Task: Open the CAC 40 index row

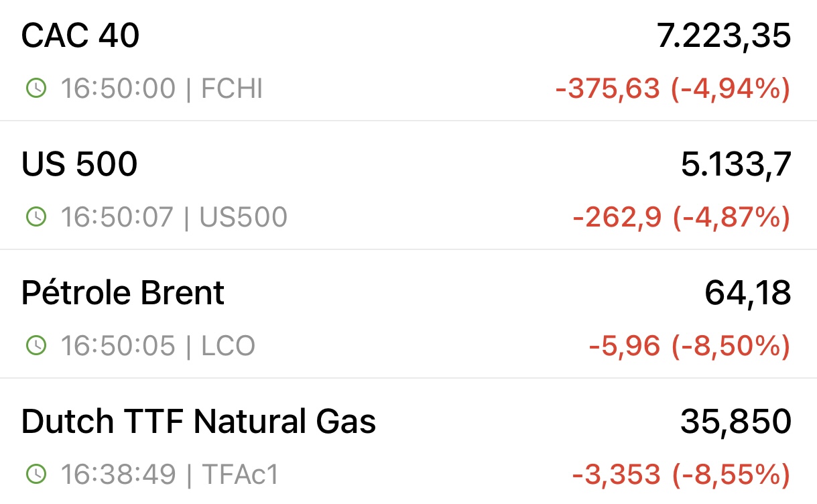Action: [x=408, y=60]
